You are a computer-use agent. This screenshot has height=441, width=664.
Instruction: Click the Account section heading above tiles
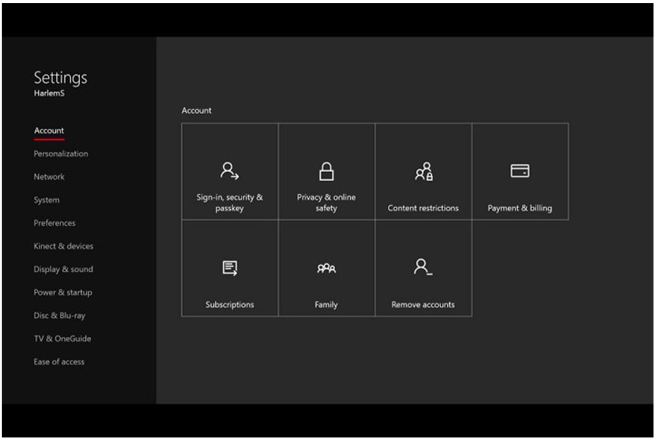[x=196, y=111]
